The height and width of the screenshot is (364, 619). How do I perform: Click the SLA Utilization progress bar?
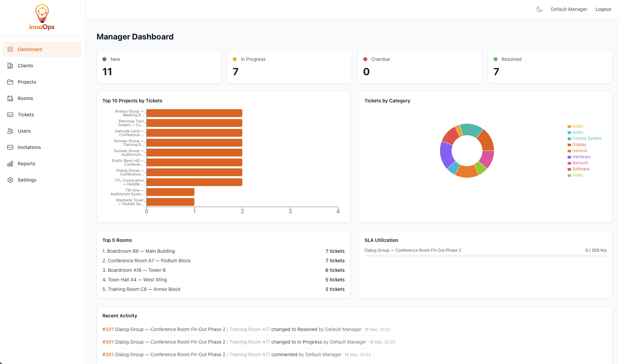coord(485,255)
